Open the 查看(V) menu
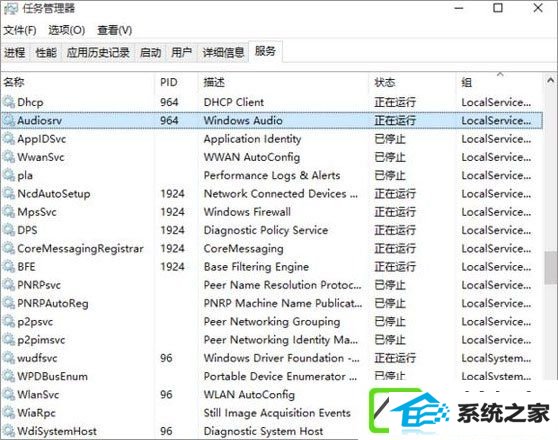The height and width of the screenshot is (440, 558). point(115,30)
